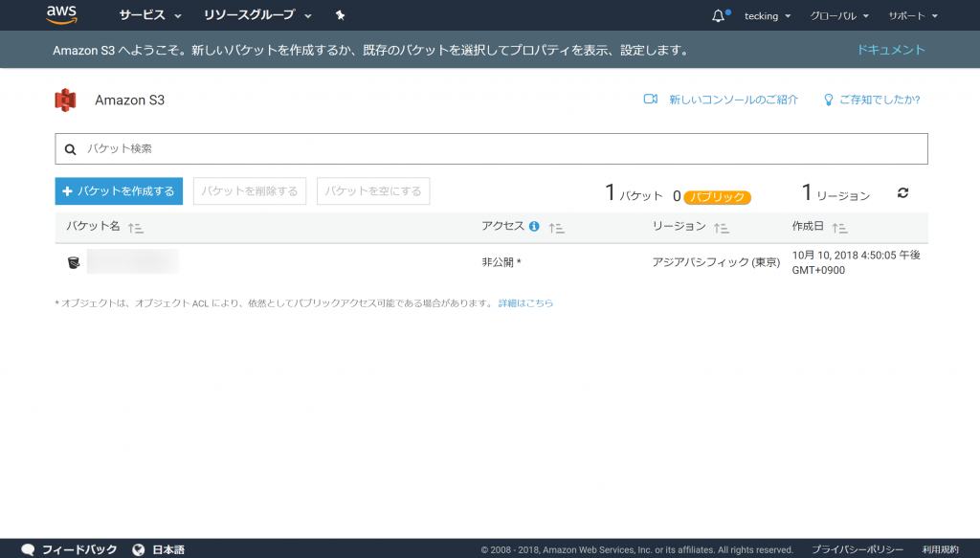Open 新しいコンソールのご紹介 link
Viewport: 980px width, 558px height.
tap(734, 100)
